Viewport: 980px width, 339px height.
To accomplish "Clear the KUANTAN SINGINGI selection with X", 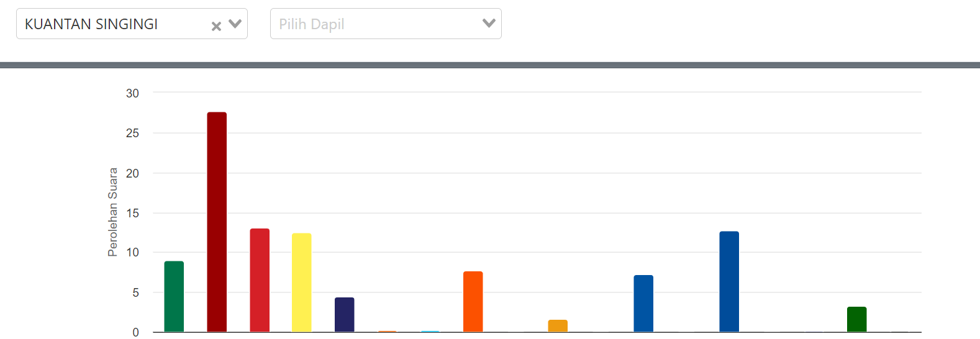I will (216, 26).
